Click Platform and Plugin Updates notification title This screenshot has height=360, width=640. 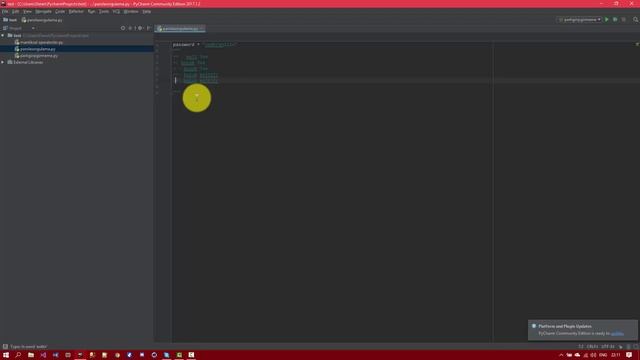(x=564, y=326)
